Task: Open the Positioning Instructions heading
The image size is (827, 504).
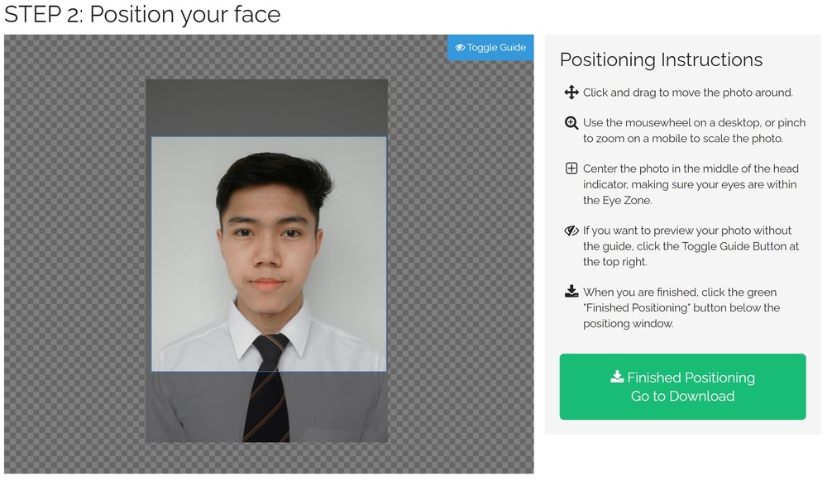Action: (x=662, y=59)
